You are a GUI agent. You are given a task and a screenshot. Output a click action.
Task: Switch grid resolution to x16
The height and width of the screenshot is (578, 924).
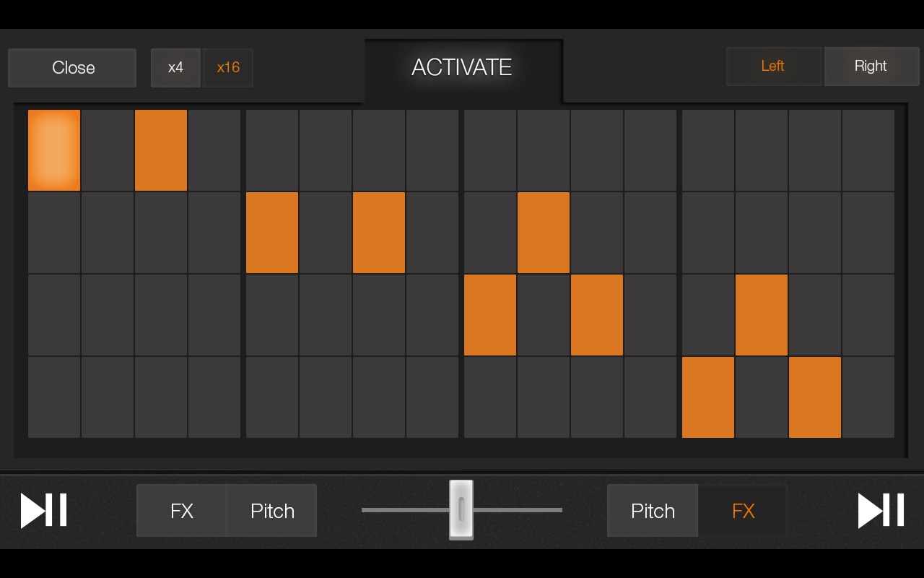tap(228, 67)
